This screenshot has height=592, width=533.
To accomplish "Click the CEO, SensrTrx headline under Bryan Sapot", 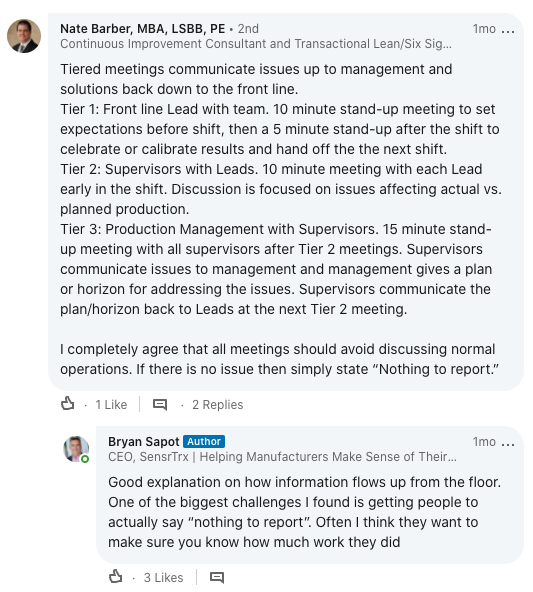I will [x=282, y=457].
